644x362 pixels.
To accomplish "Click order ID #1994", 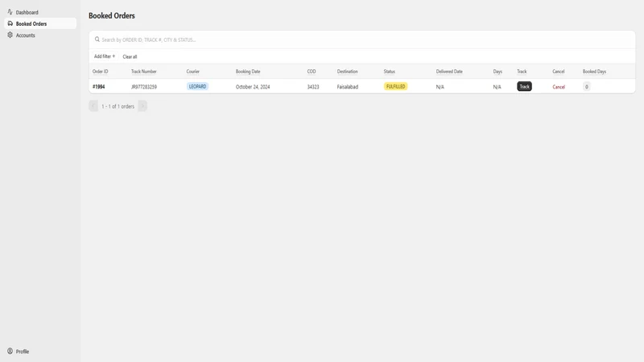I will [98, 87].
